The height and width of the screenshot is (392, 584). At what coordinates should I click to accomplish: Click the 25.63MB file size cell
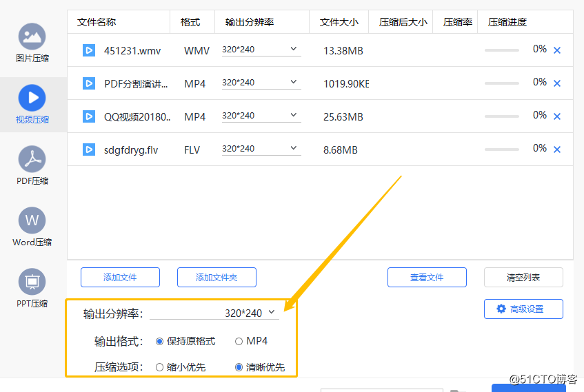343,117
